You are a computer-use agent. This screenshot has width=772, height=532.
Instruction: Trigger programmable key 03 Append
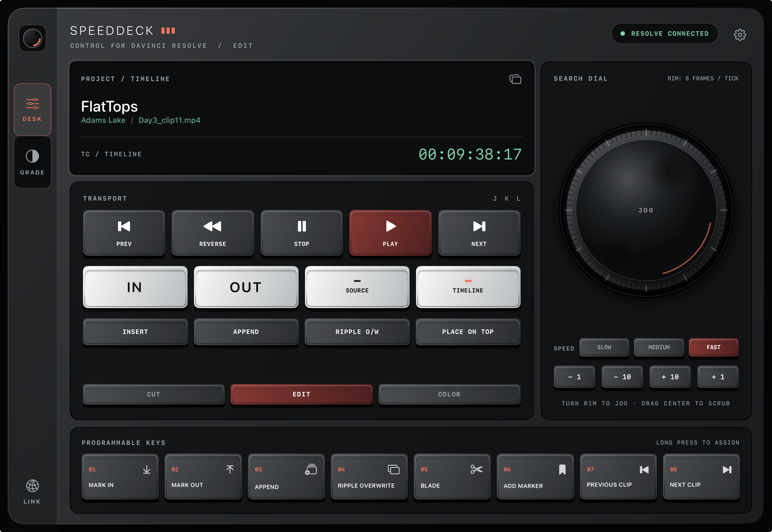(286, 477)
